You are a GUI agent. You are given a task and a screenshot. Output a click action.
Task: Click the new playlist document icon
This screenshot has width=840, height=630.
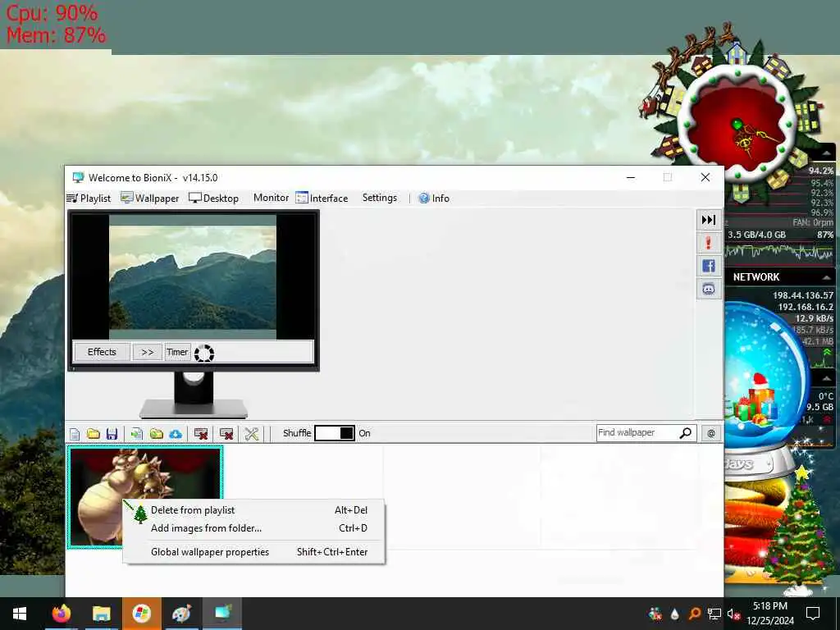(75, 433)
